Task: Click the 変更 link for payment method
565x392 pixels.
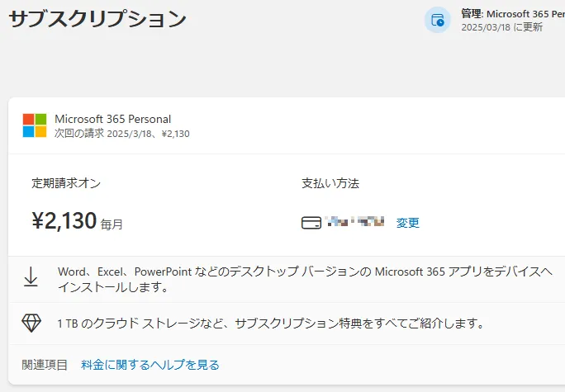Action: (x=408, y=223)
